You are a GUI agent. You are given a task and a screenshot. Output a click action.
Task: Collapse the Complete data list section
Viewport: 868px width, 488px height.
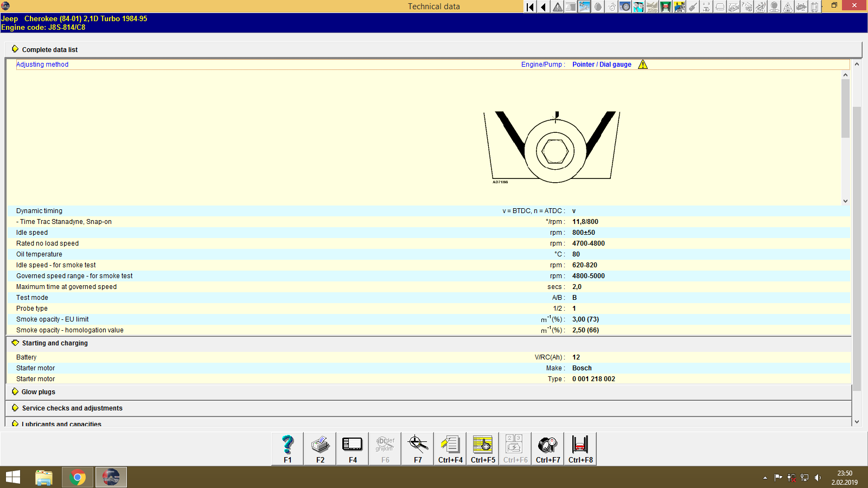coord(49,49)
